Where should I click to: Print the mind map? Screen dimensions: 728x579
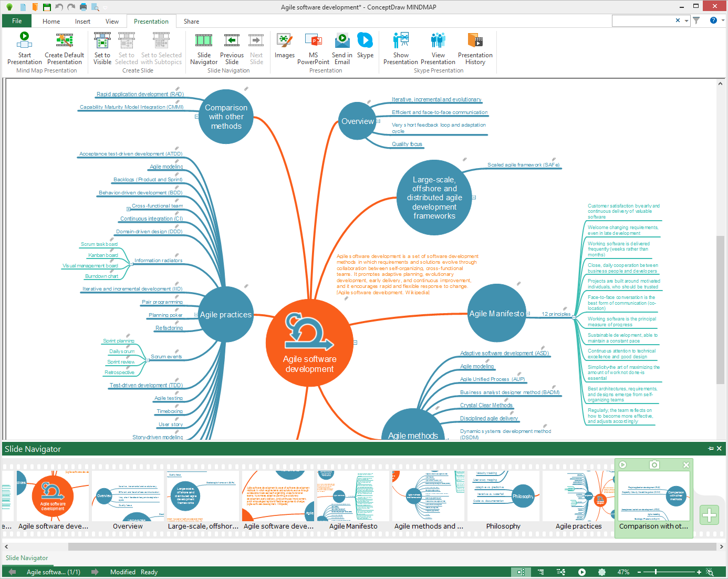pyautogui.click(x=83, y=7)
